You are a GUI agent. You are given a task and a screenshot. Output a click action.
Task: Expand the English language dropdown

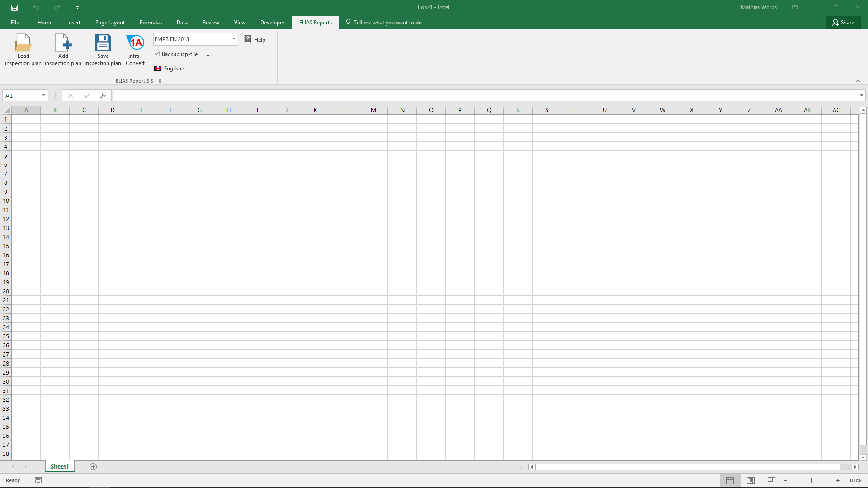[175, 69]
